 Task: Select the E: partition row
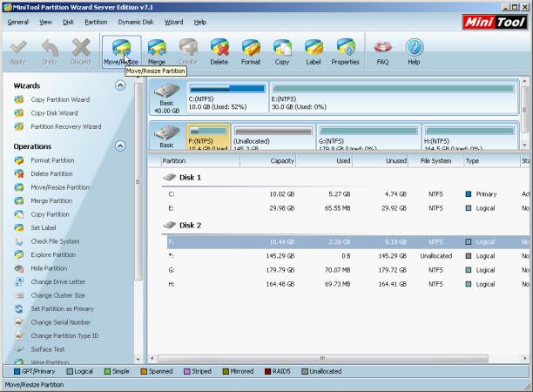click(x=348, y=208)
